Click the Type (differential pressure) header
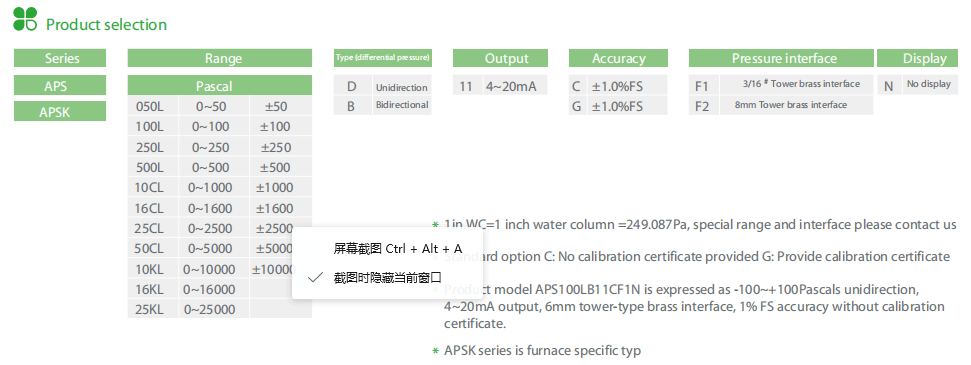971x365 pixels. (382, 58)
